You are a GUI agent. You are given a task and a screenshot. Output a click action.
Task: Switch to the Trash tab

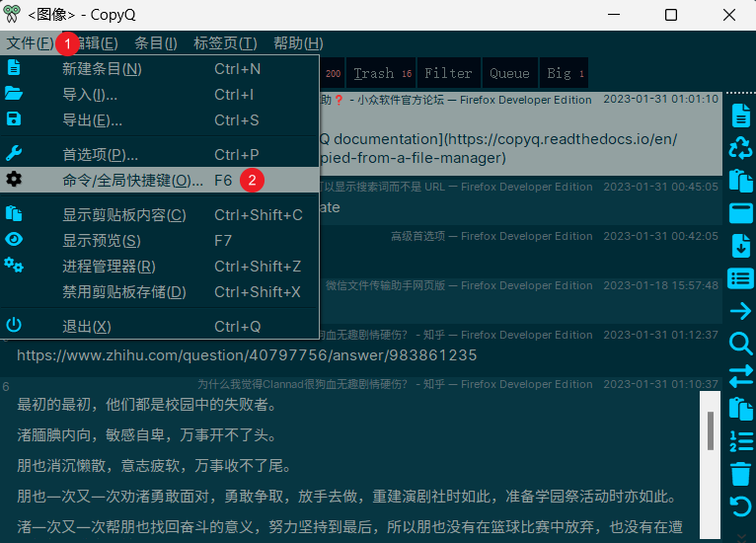[x=381, y=73]
